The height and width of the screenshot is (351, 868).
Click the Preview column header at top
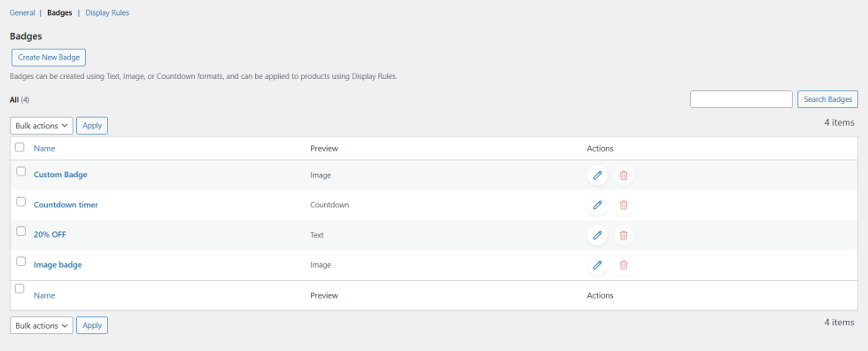click(324, 148)
